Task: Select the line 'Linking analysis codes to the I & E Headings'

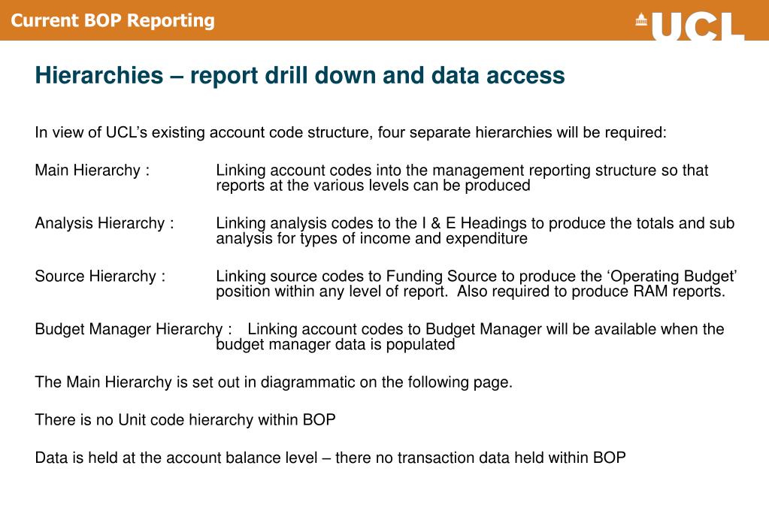Action: [475, 223]
